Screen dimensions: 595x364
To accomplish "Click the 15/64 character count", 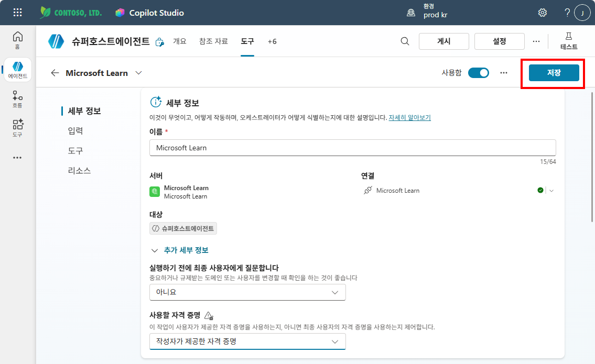I will (x=548, y=162).
